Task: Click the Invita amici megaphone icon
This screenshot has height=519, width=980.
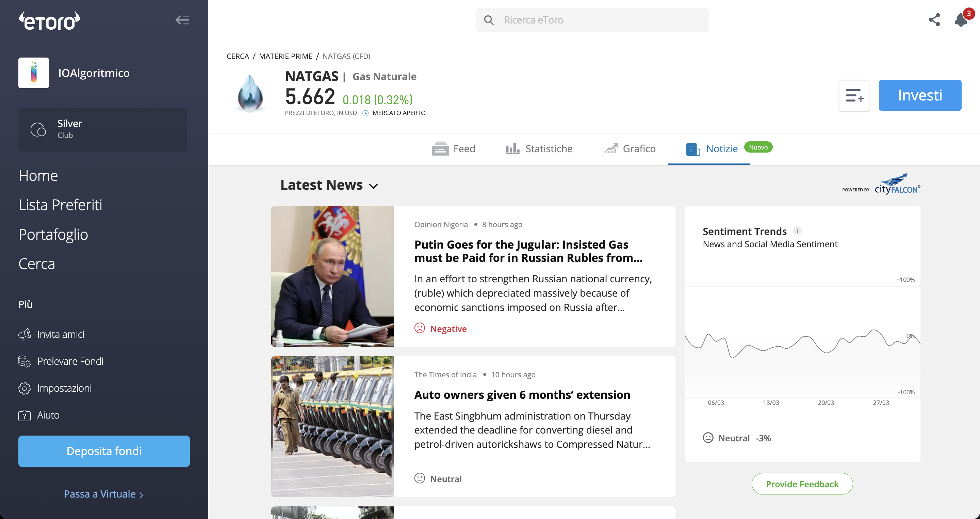Action: [x=24, y=334]
